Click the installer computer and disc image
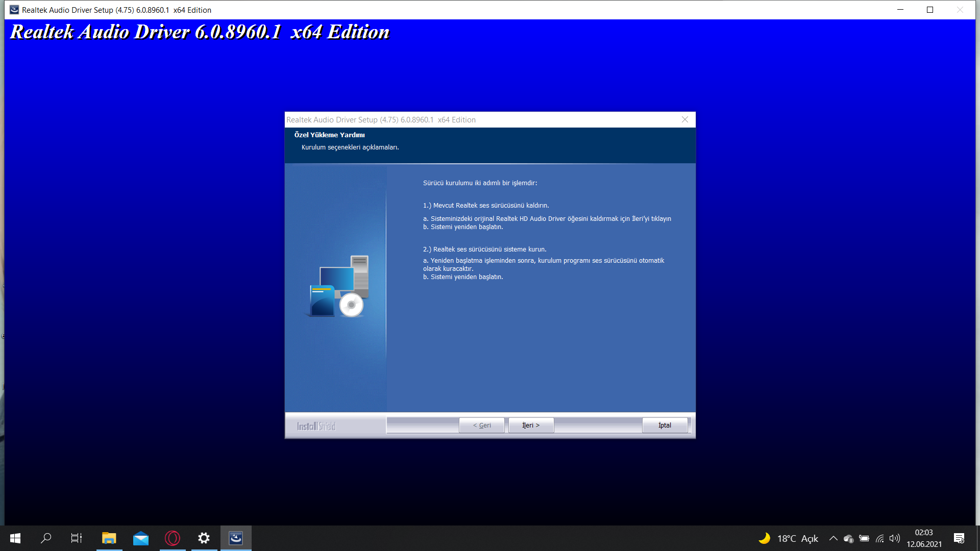The height and width of the screenshot is (551, 980). tap(337, 286)
